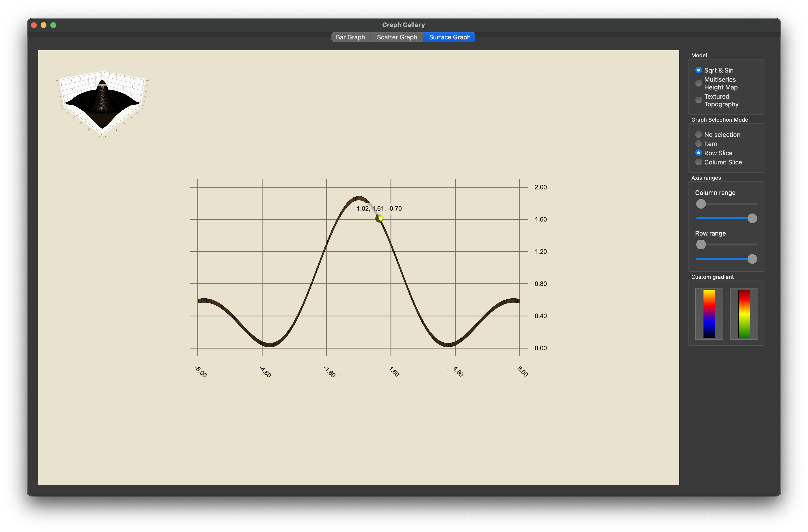Click the 0.00 Y-axis label
The image size is (808, 532).
(540, 348)
